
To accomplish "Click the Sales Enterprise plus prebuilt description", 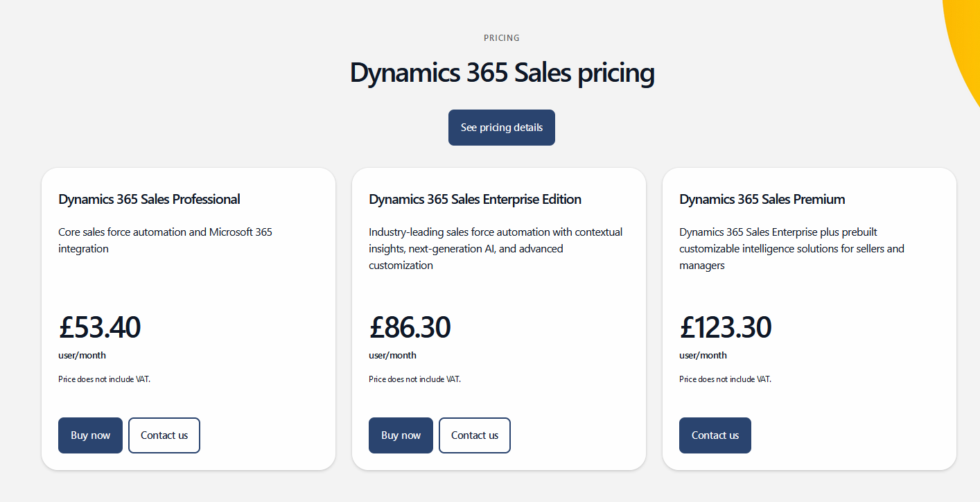I will (791, 249).
